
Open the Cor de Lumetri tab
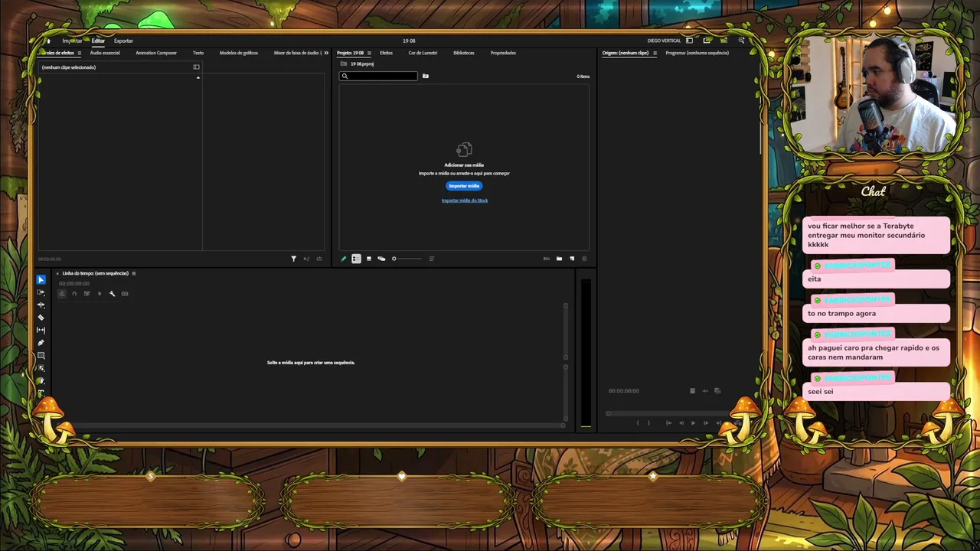[423, 53]
